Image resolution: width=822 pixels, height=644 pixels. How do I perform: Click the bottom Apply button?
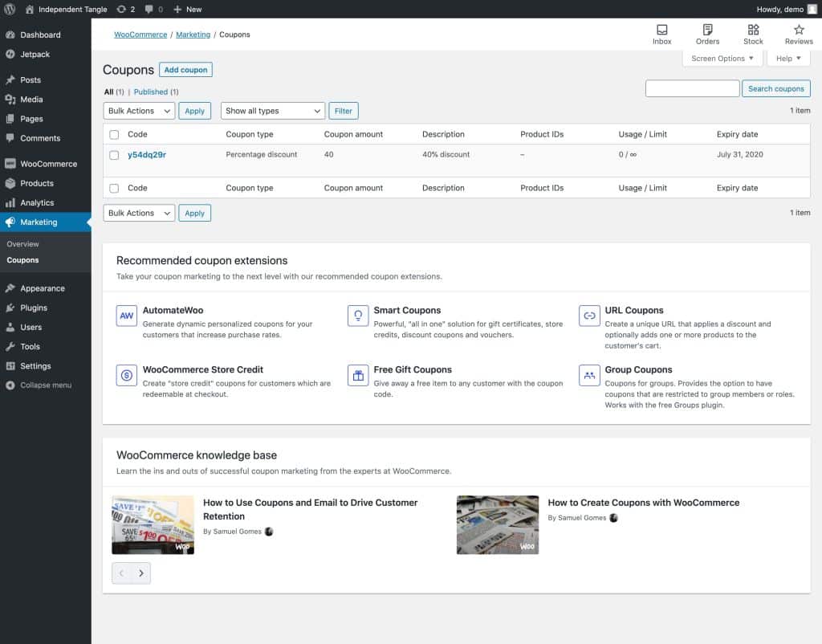click(x=194, y=213)
